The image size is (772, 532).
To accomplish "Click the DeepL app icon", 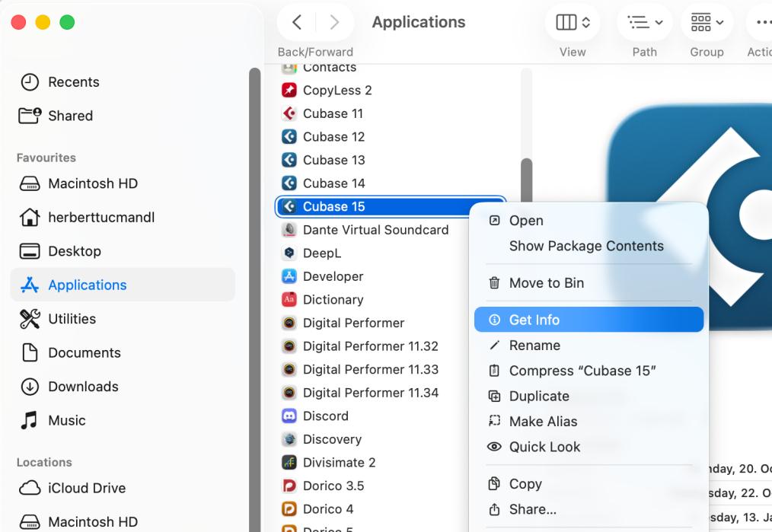I will 289,253.
